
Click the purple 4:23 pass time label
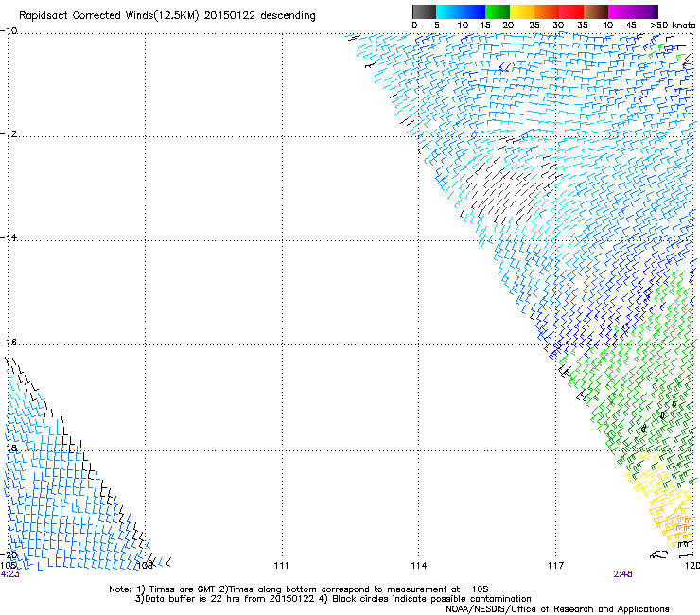9,574
